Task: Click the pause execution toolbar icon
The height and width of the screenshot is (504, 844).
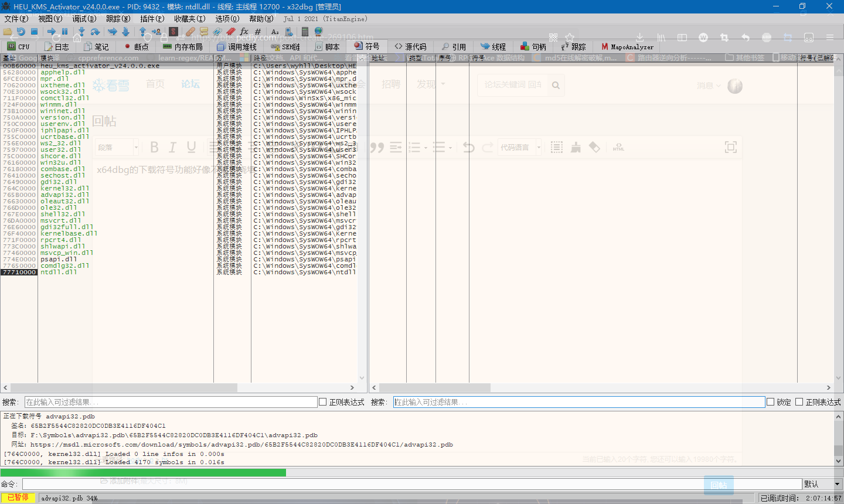Action: 64,32
